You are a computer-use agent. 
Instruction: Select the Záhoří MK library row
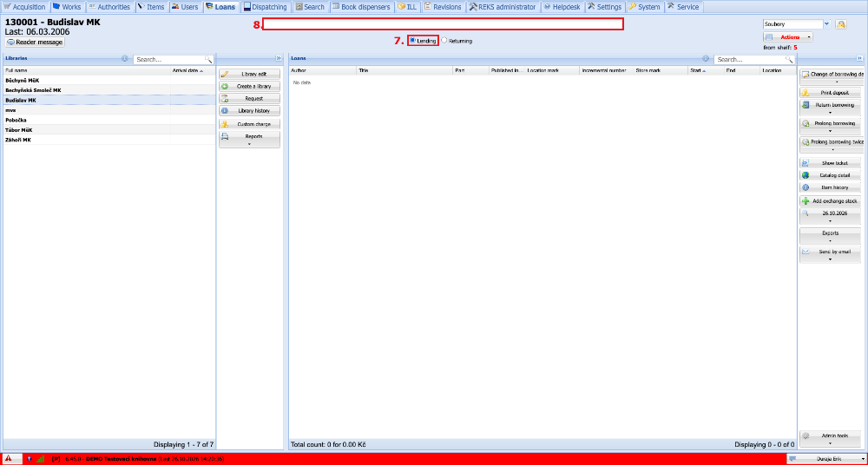tap(109, 140)
